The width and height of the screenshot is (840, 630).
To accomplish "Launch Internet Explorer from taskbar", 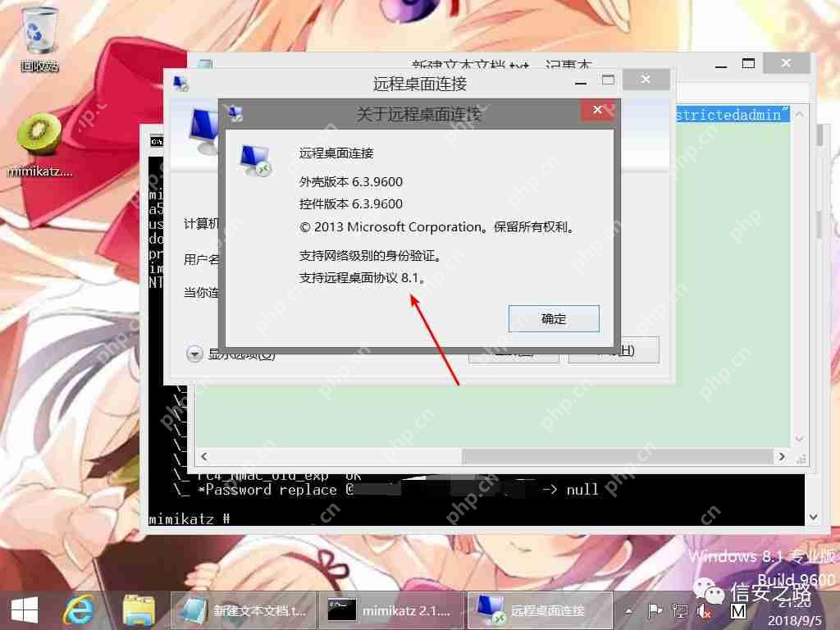I will (x=80, y=610).
